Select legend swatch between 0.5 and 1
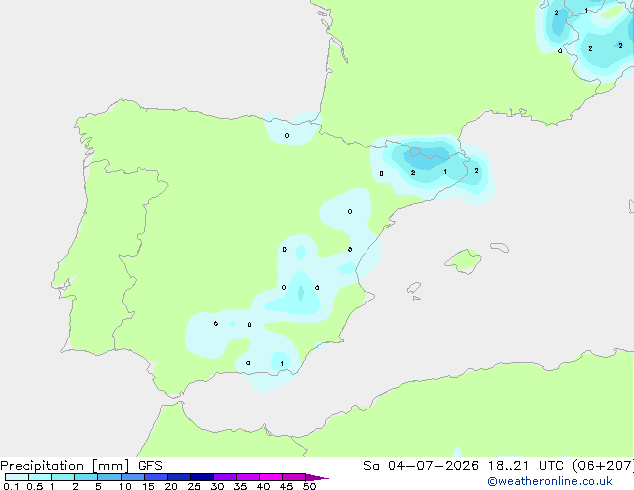The width and height of the screenshot is (634, 490). click(40, 477)
